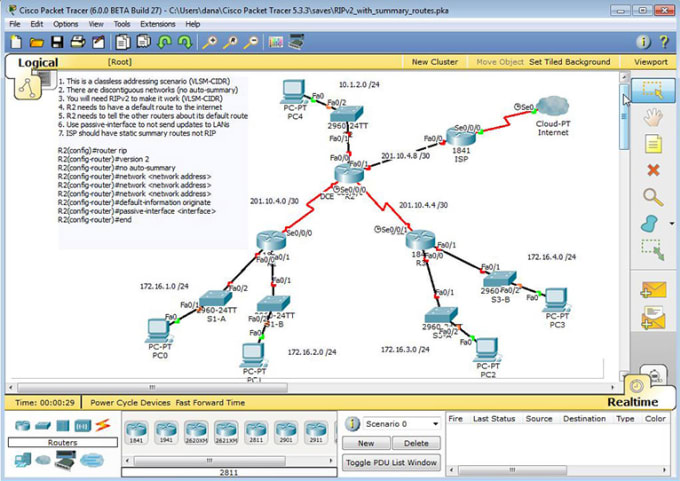Open the Drawing Palette icon
680x481 pixels.
275,42
